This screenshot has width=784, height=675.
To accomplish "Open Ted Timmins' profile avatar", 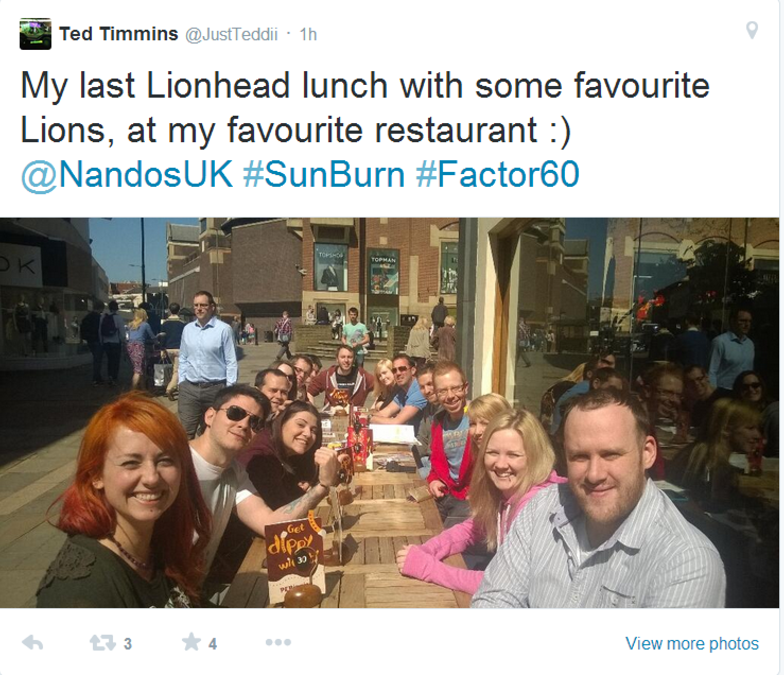I will pos(36,34).
